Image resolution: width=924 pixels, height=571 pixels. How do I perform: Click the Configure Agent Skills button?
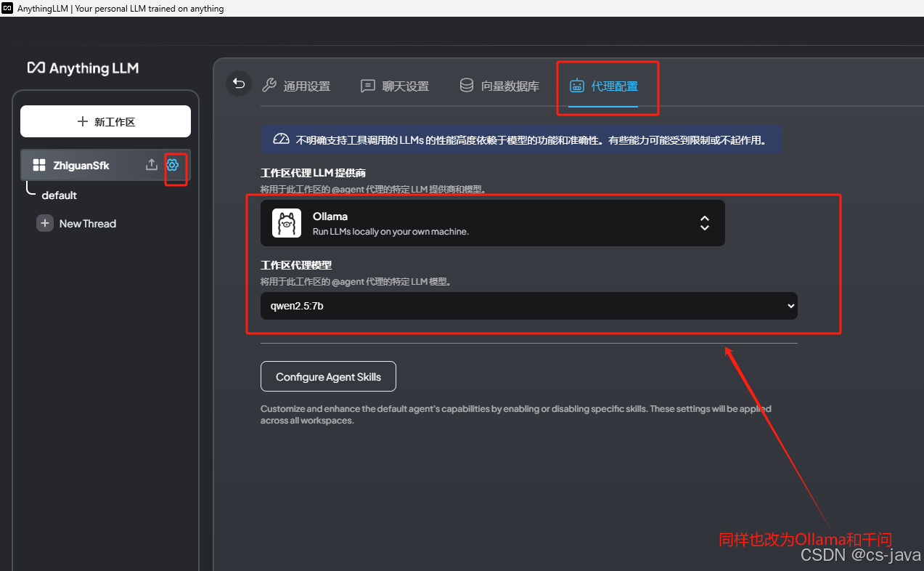[328, 376]
